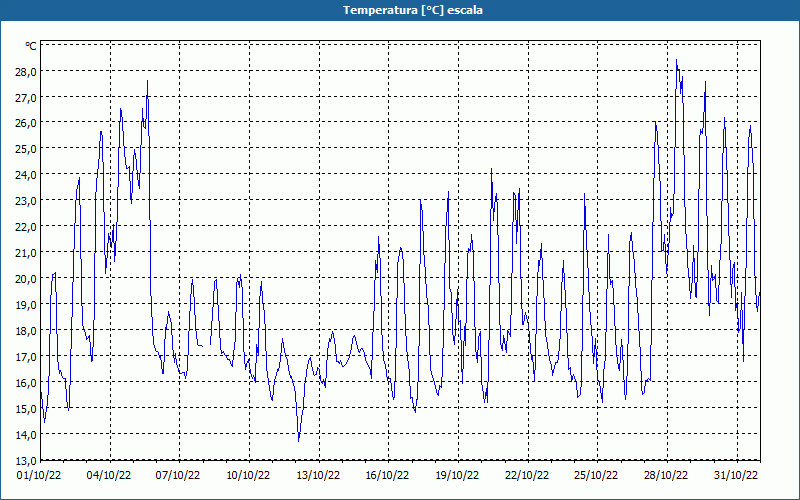
Task: Click the 20,0 y-axis label
Action: point(26,279)
